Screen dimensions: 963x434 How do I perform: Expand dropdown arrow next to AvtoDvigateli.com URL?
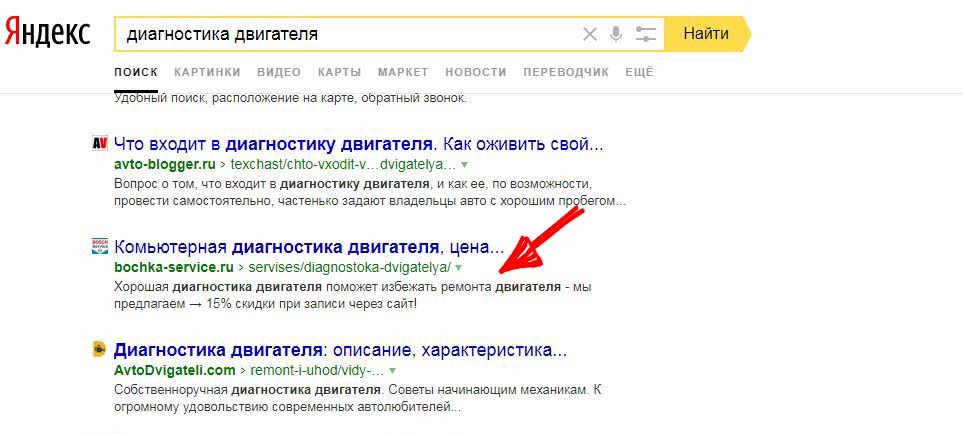click(x=392, y=370)
